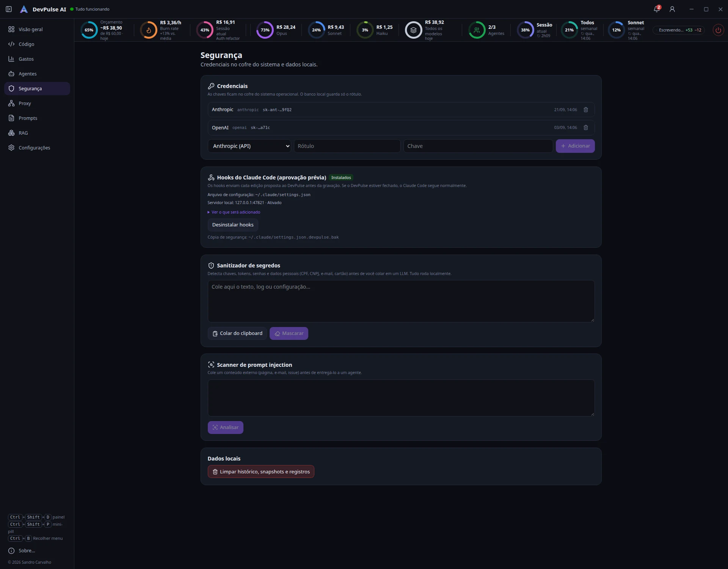Image resolution: width=728 pixels, height=569 pixels.
Task: Click the Adicionar button
Action: pos(575,146)
